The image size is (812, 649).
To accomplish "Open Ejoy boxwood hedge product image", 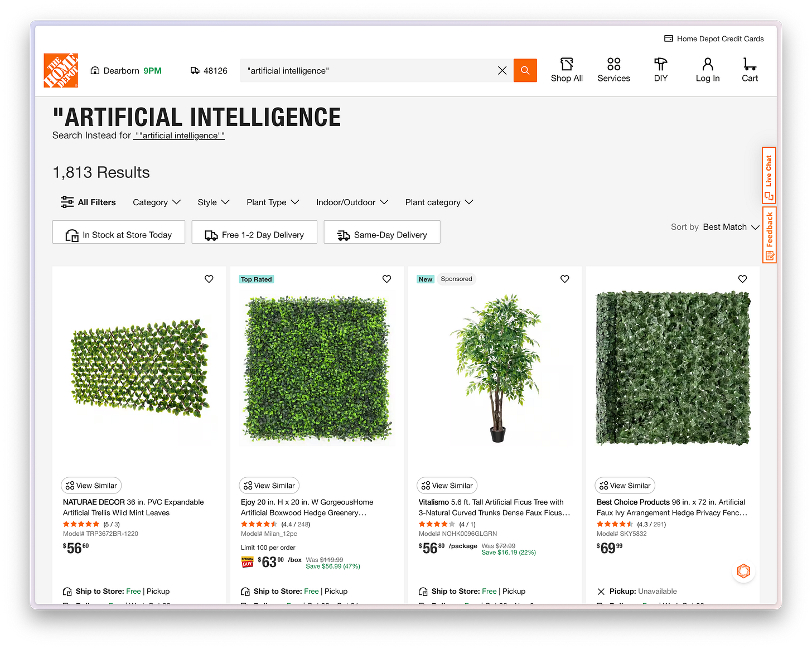I will click(317, 368).
